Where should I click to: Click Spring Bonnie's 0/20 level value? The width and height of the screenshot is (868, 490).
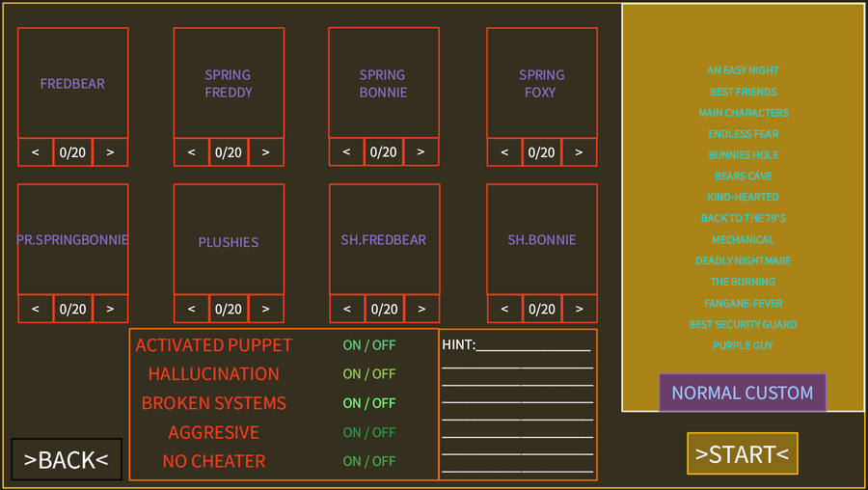click(384, 151)
